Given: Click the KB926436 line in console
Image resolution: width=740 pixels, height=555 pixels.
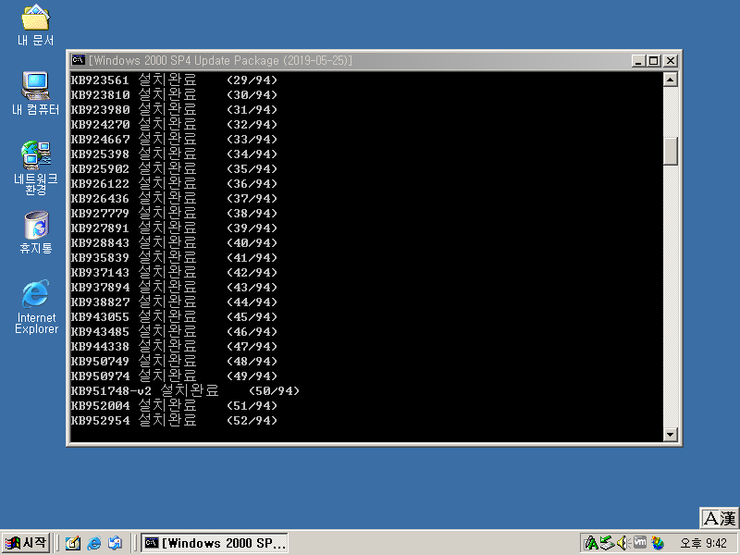Looking at the screenshot, I should [174, 198].
